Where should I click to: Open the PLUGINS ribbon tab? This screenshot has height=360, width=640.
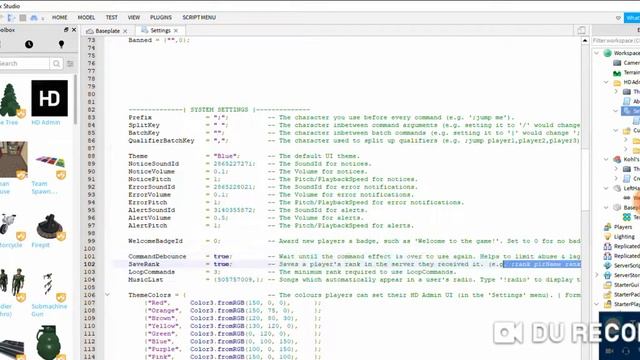coord(161,18)
